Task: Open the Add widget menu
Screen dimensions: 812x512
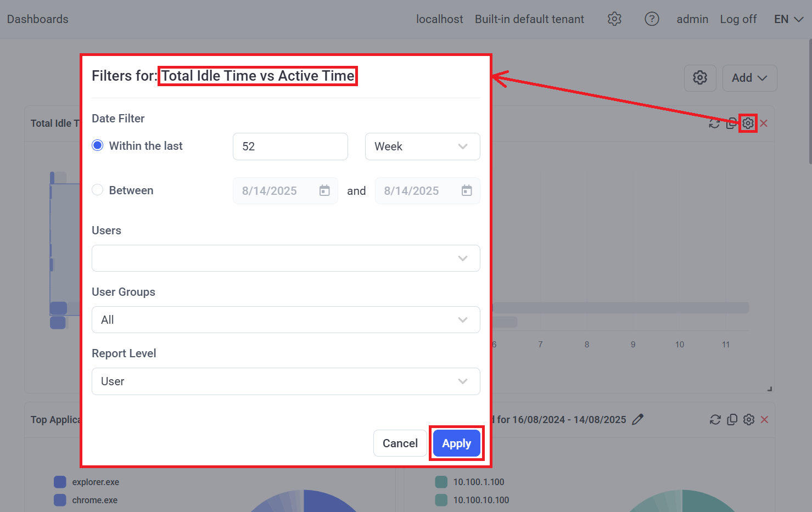Action: tap(749, 78)
